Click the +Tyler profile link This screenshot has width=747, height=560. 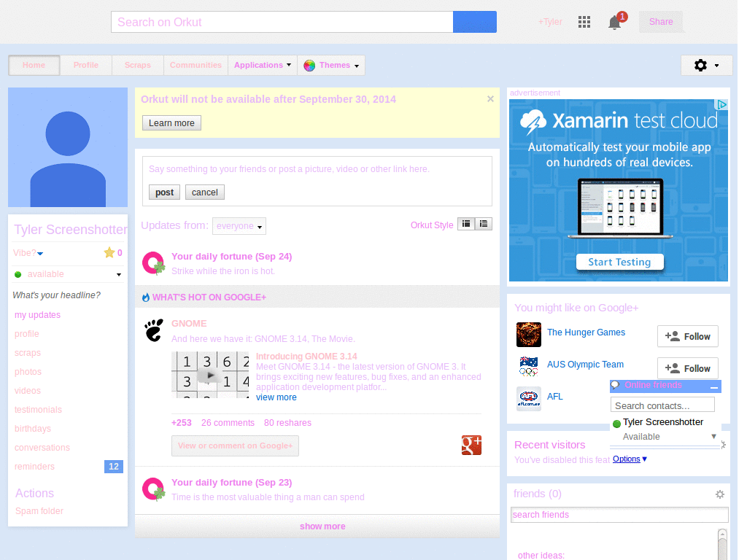(x=550, y=22)
